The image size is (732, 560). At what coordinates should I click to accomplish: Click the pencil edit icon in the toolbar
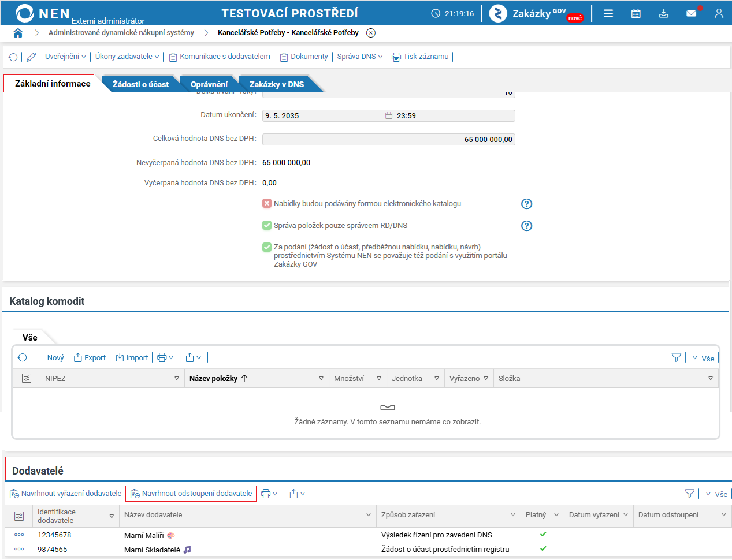pyautogui.click(x=31, y=57)
